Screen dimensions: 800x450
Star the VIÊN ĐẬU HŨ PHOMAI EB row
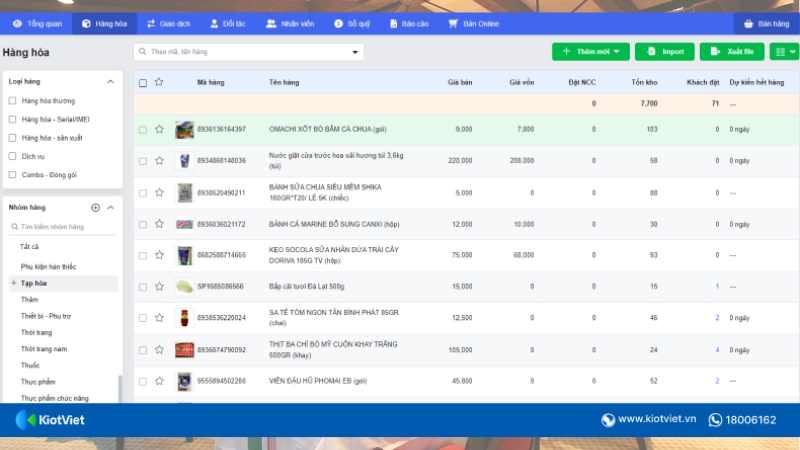(158, 381)
